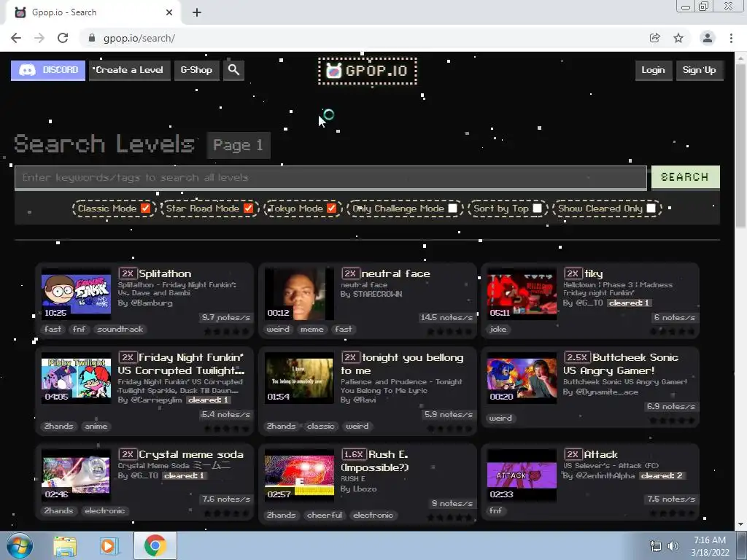Click the taskbar clock showing 7:16 AM
This screenshot has width=747, height=560.
click(710, 540)
